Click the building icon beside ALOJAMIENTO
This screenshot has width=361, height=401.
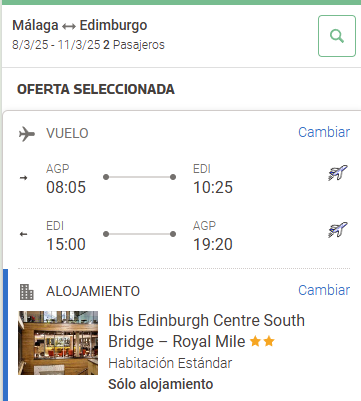(x=27, y=292)
